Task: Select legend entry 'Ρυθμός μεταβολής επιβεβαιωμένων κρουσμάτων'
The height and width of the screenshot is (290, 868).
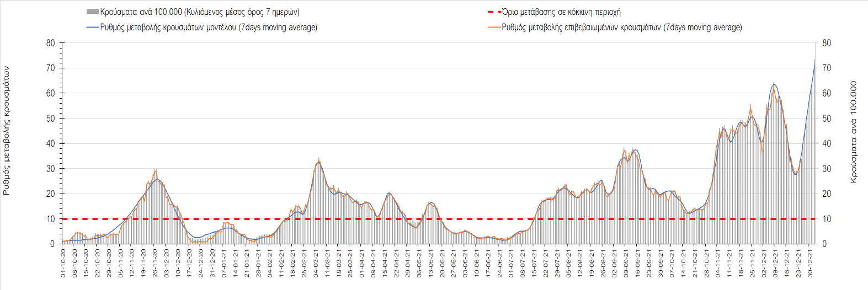Action: coord(621,27)
